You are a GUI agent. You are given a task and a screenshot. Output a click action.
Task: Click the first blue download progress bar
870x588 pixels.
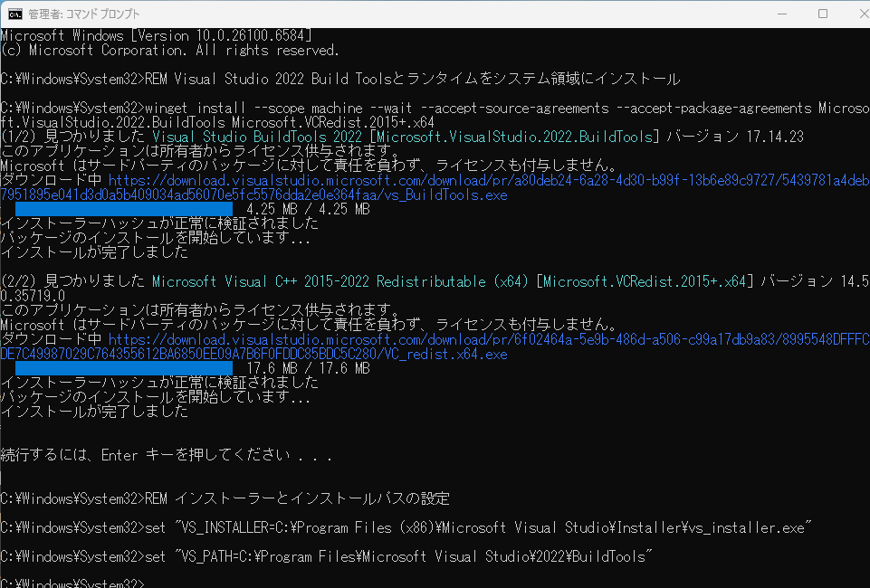coord(122,209)
